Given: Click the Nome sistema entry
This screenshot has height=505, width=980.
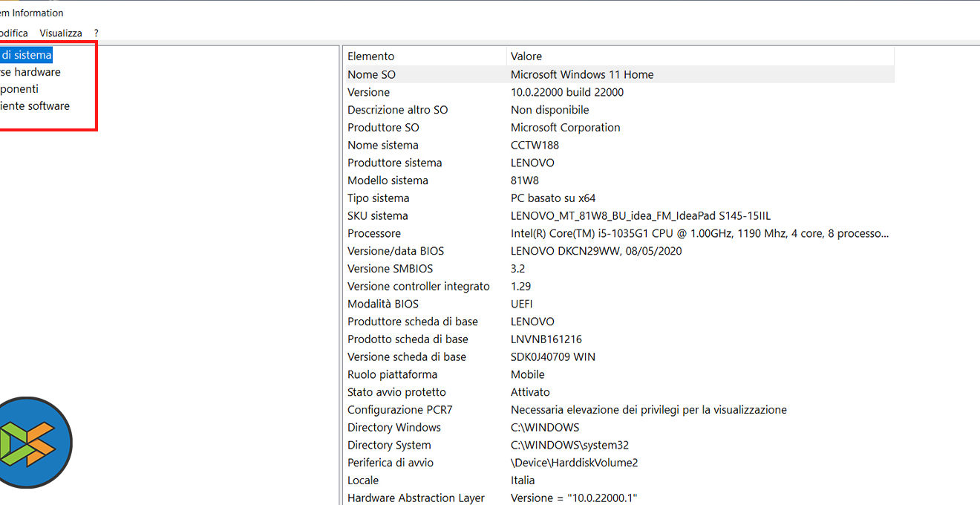Looking at the screenshot, I should [383, 146].
